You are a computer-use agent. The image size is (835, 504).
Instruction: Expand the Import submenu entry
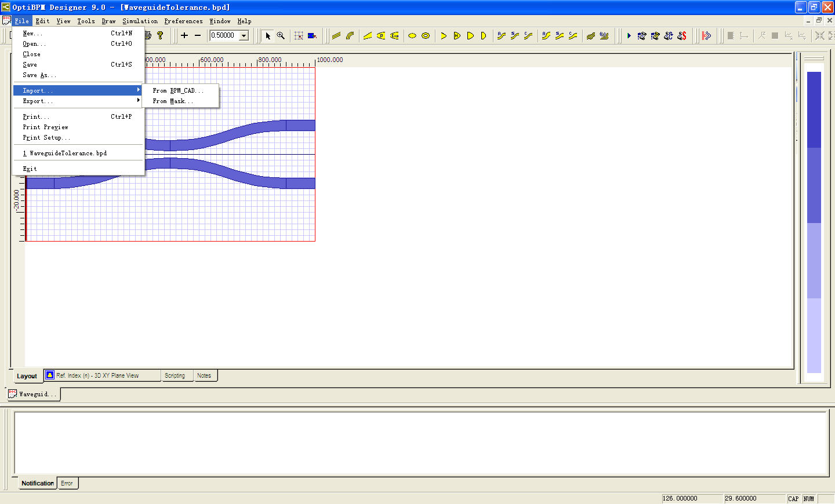[78, 90]
